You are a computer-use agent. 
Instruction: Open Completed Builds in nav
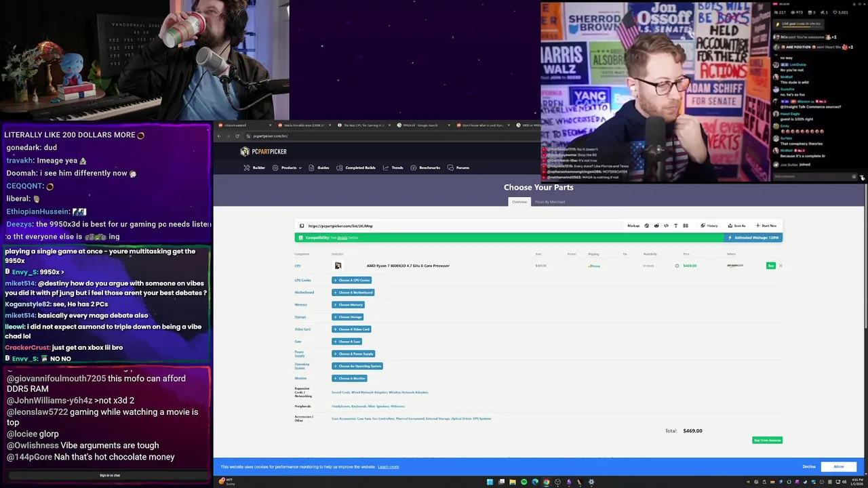pyautogui.click(x=357, y=167)
